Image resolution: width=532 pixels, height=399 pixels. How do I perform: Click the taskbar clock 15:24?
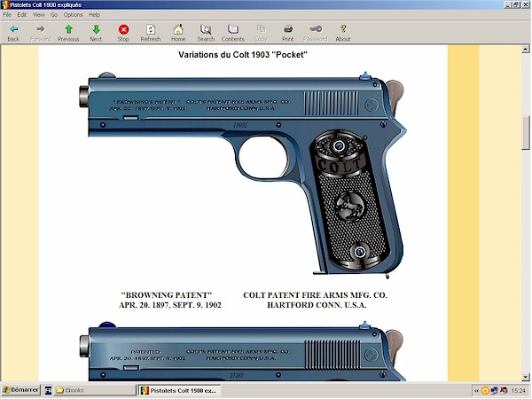[x=518, y=391]
